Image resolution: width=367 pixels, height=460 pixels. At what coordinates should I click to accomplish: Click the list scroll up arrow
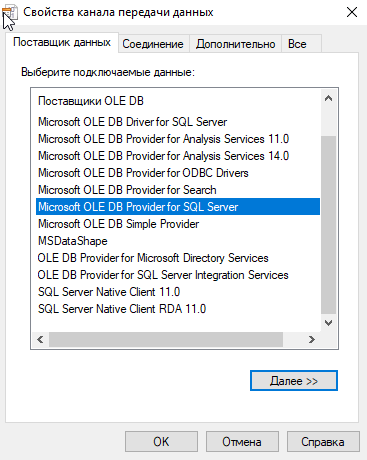pyautogui.click(x=329, y=98)
